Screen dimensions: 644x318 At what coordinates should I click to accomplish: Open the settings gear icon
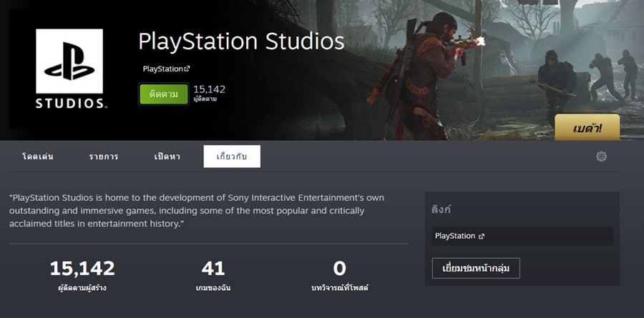(601, 156)
